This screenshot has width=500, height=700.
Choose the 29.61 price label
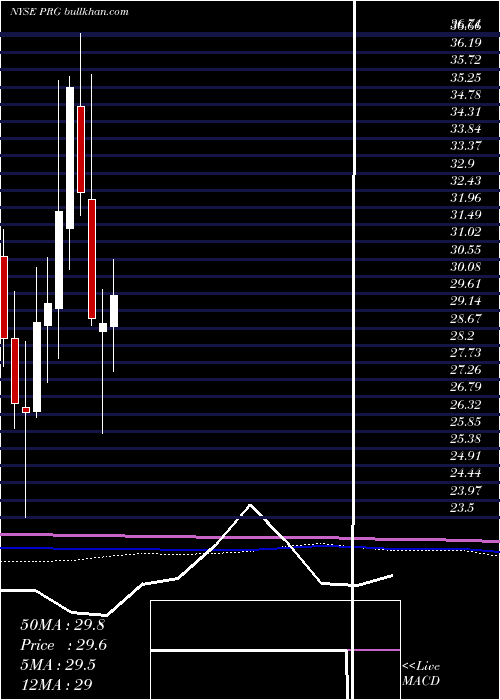[466, 284]
